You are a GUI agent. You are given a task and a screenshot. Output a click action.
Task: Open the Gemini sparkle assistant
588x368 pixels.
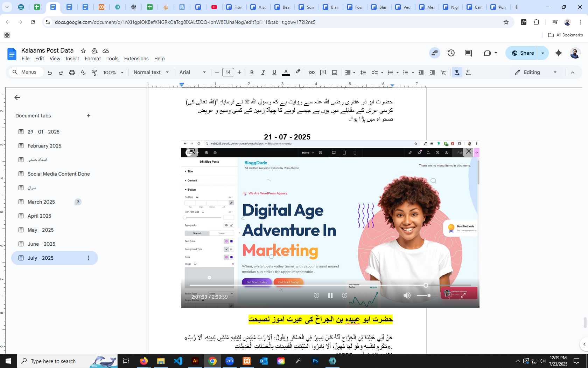(x=559, y=53)
